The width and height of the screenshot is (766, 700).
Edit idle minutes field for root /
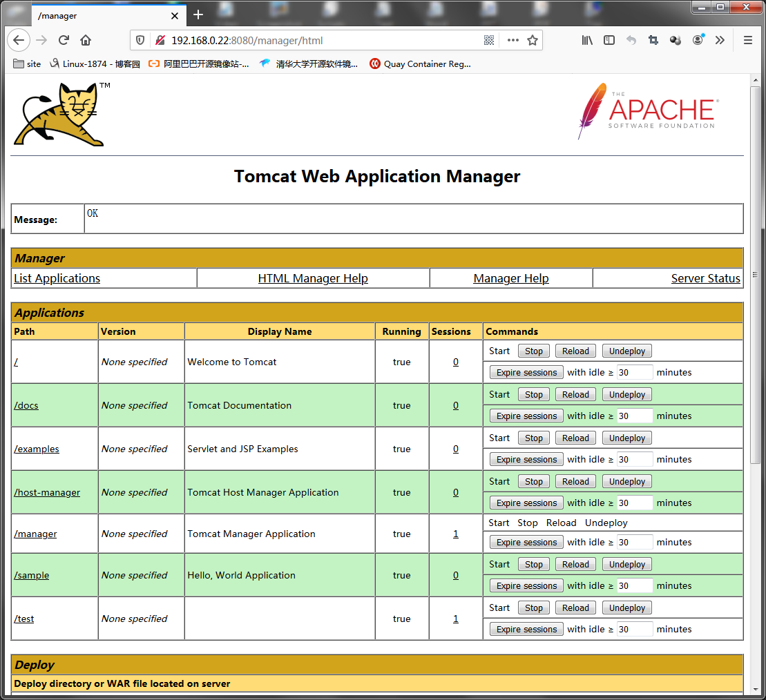pyautogui.click(x=635, y=373)
